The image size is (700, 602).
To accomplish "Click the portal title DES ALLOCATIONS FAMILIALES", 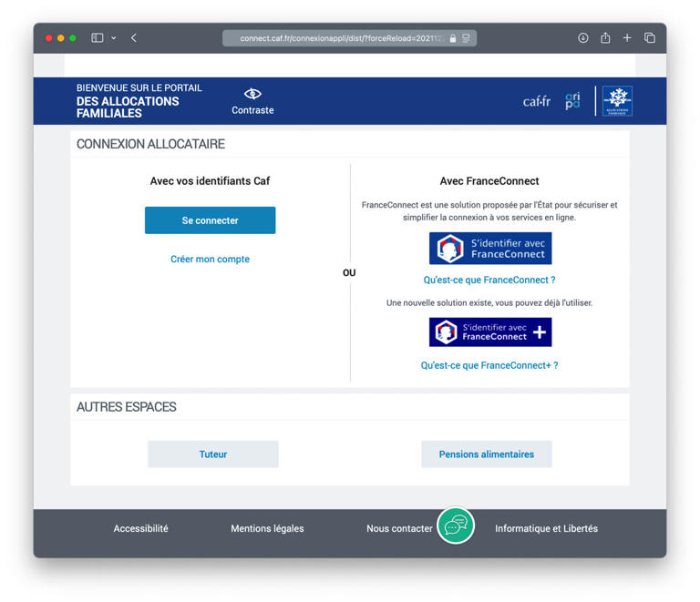I will [x=128, y=107].
